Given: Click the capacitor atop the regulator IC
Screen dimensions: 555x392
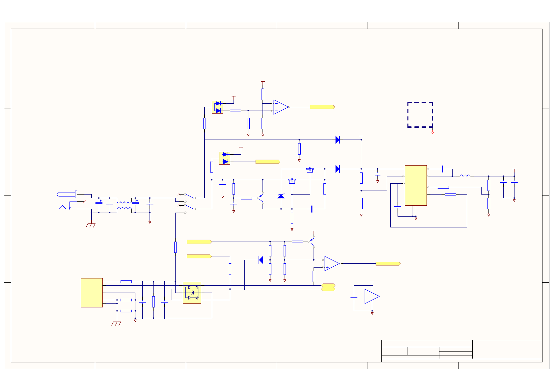Looking at the screenshot, I should point(443,169).
